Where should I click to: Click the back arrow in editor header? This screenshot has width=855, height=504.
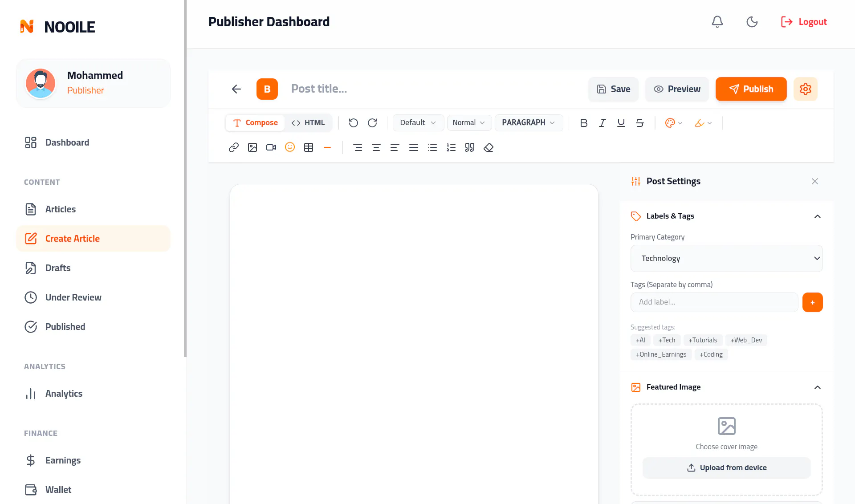coord(236,89)
